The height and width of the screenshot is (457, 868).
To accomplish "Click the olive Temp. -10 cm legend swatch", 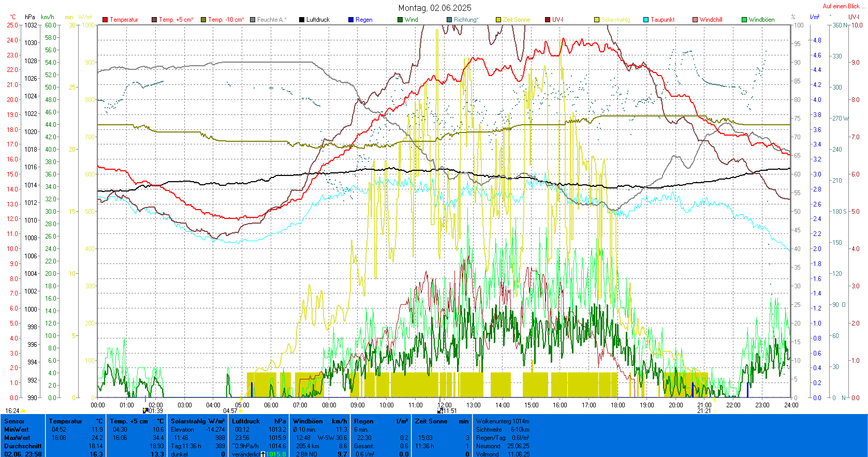I will 203,20.
